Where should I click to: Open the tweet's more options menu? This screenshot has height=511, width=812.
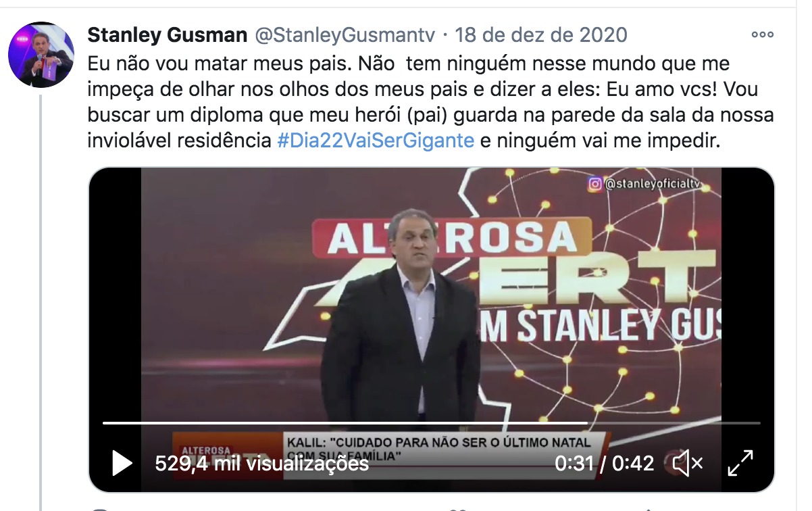tap(762, 34)
